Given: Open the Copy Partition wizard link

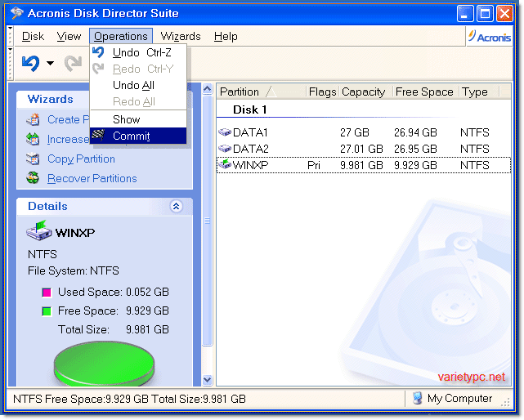Looking at the screenshot, I should click(x=81, y=159).
